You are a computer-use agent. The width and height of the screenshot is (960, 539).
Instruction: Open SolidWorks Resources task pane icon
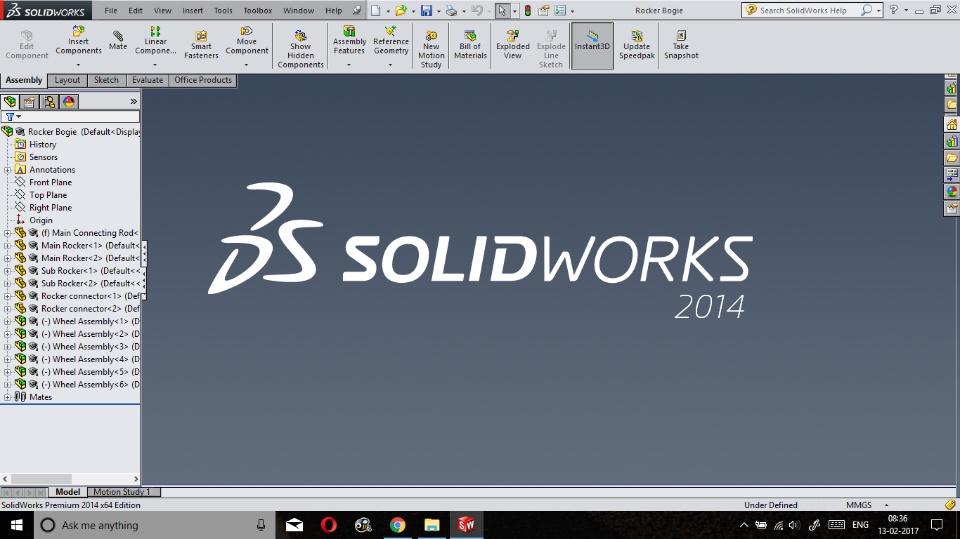tap(951, 125)
